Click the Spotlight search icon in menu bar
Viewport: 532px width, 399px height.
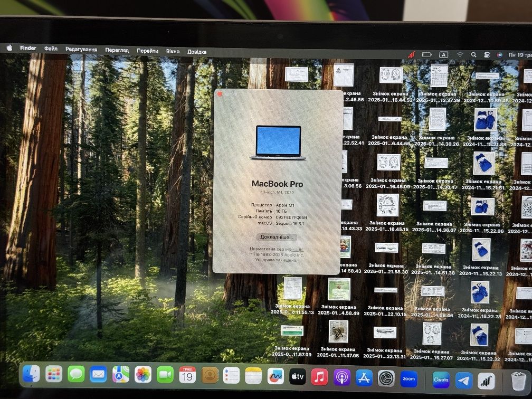[x=473, y=55]
